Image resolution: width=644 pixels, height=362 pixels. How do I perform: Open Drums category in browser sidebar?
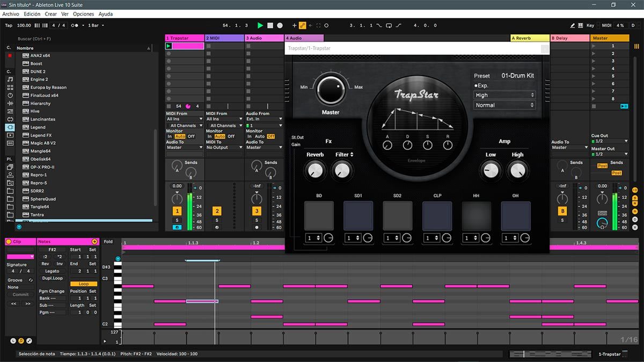tap(10, 87)
